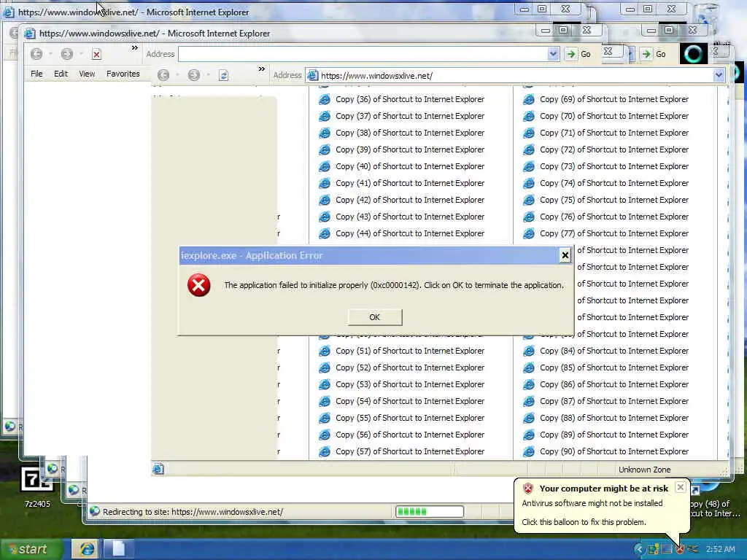Click the red security shield tray icon

point(680,550)
